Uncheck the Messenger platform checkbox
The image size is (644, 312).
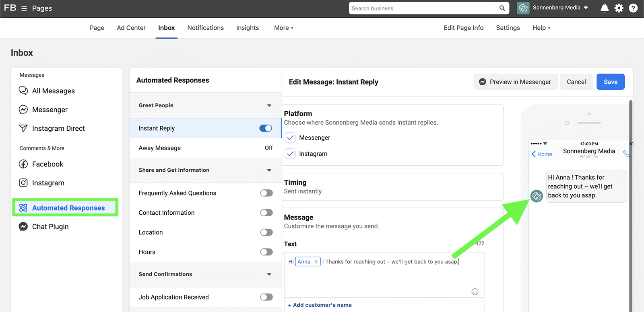click(x=290, y=138)
